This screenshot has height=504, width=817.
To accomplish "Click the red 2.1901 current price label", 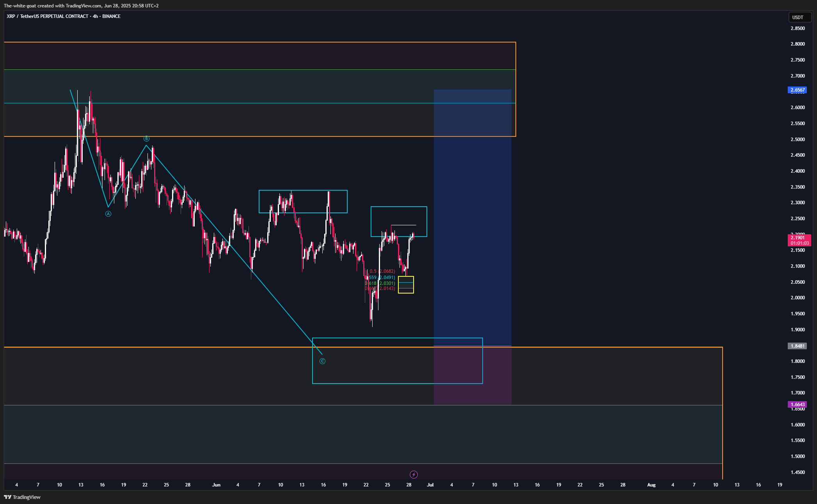I will (x=797, y=237).
